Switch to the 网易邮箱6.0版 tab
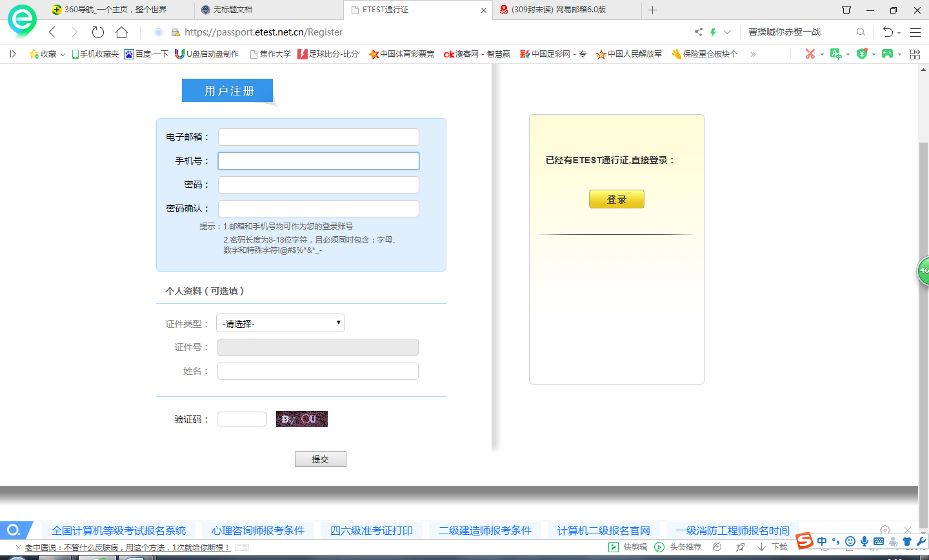The width and height of the screenshot is (929, 560). [558, 10]
